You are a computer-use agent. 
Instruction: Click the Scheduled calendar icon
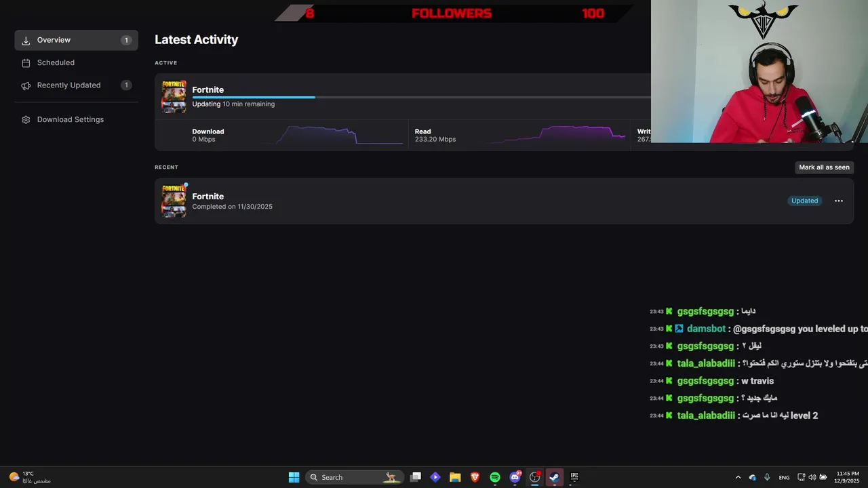coord(26,63)
